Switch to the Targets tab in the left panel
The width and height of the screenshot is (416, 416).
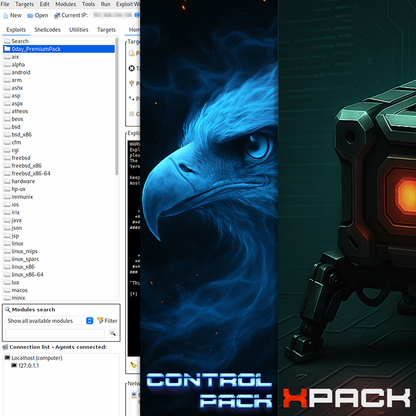coord(106,30)
